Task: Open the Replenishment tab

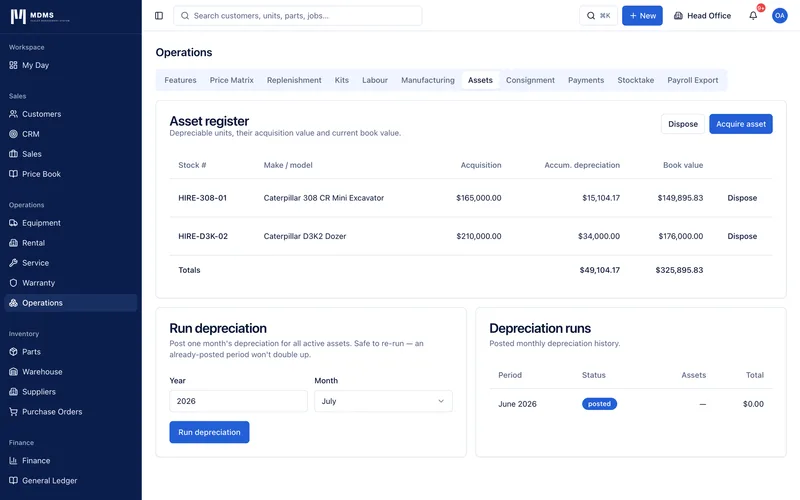Action: pos(294,80)
